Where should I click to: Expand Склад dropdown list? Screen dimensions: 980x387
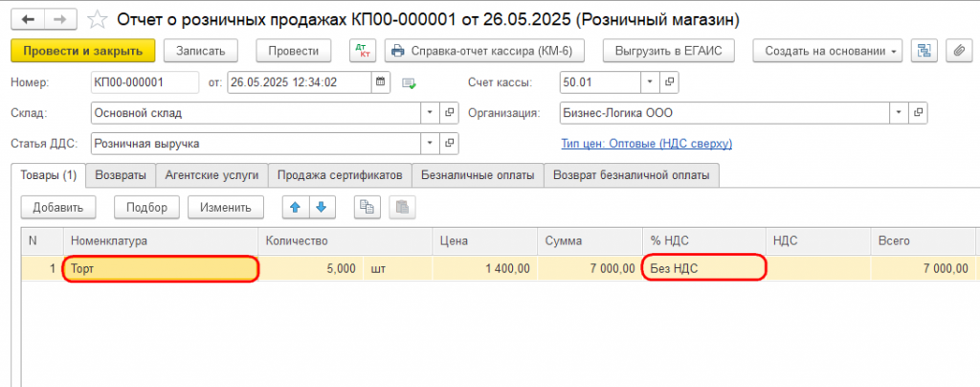coord(430,113)
